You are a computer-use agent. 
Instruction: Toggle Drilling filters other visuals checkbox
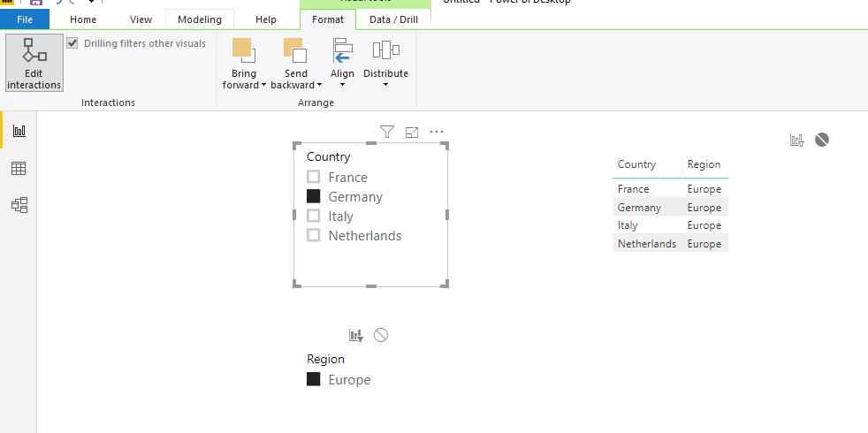click(72, 43)
